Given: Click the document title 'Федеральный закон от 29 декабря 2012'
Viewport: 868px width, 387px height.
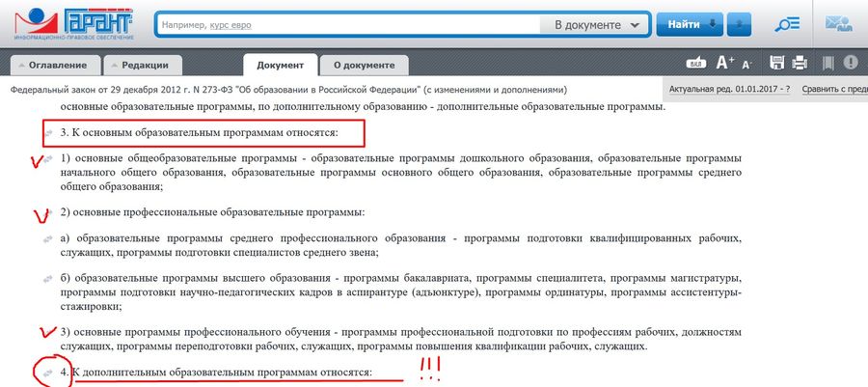Looking at the screenshot, I should (x=288, y=89).
